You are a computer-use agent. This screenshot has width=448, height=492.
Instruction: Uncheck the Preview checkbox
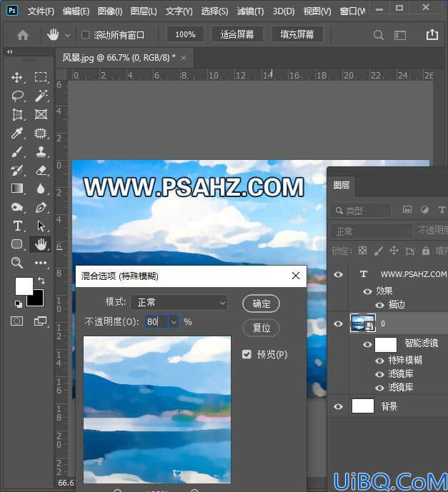[x=247, y=354]
